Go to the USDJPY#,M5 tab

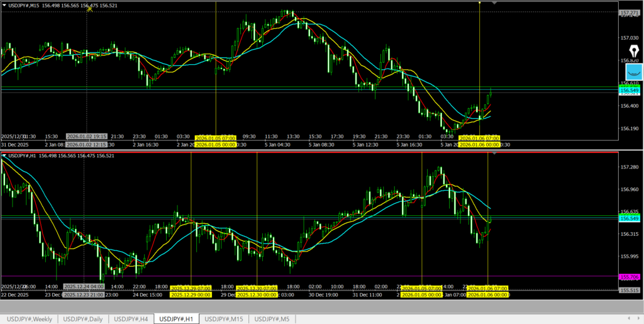[274, 319]
